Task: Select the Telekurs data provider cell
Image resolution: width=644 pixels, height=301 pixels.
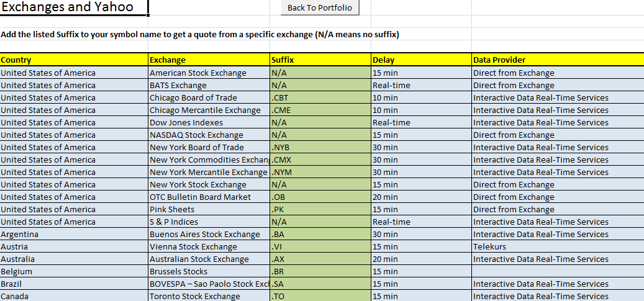Action: pos(557,246)
